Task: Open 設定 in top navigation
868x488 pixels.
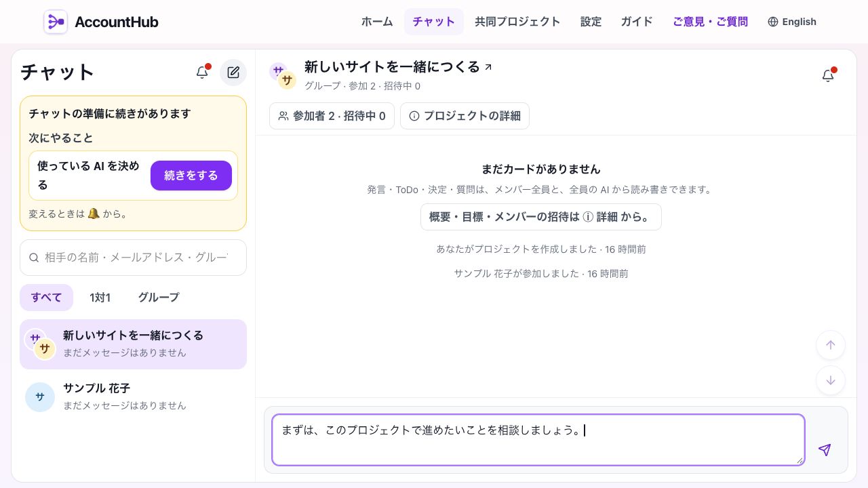Action: point(591,22)
